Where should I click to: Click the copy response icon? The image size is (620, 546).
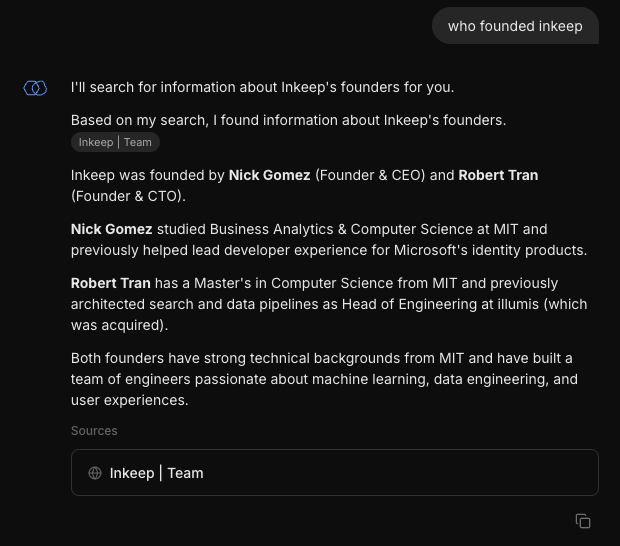point(583,521)
